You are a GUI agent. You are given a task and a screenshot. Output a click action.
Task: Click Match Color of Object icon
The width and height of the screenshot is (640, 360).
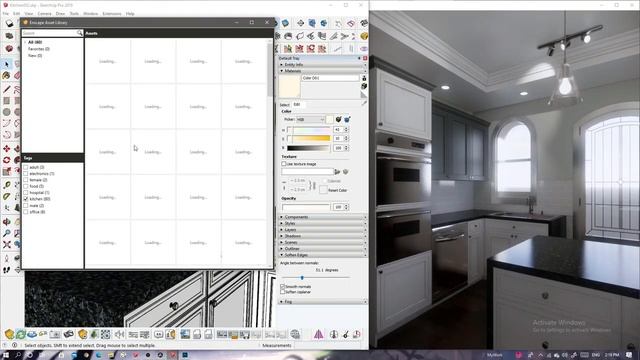(338, 119)
